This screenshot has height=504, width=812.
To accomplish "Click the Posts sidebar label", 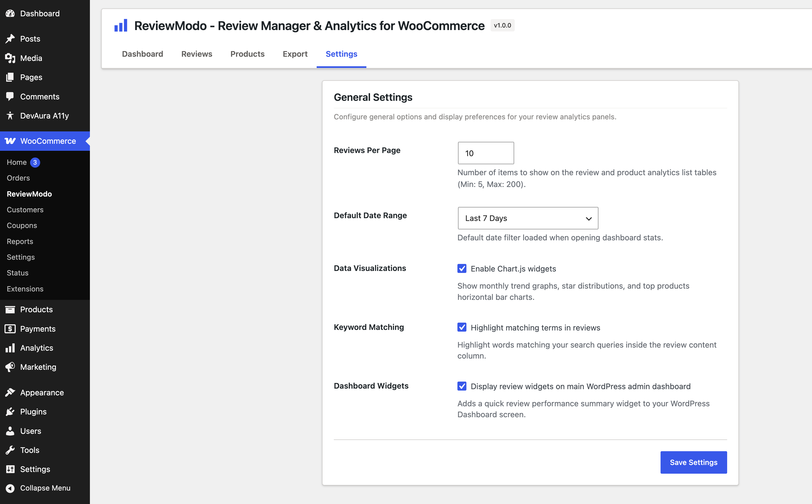I will tap(30, 39).
